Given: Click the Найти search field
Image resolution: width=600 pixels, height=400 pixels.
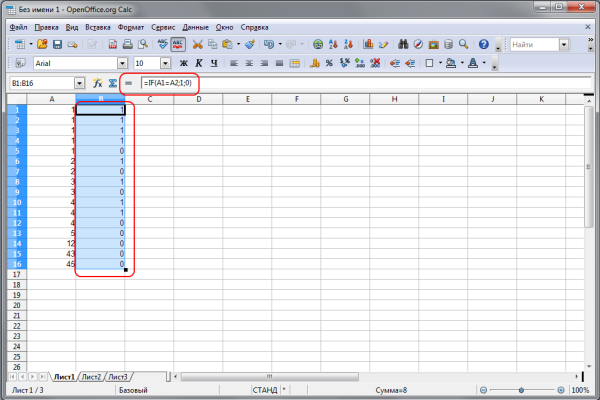Looking at the screenshot, I should [x=535, y=45].
